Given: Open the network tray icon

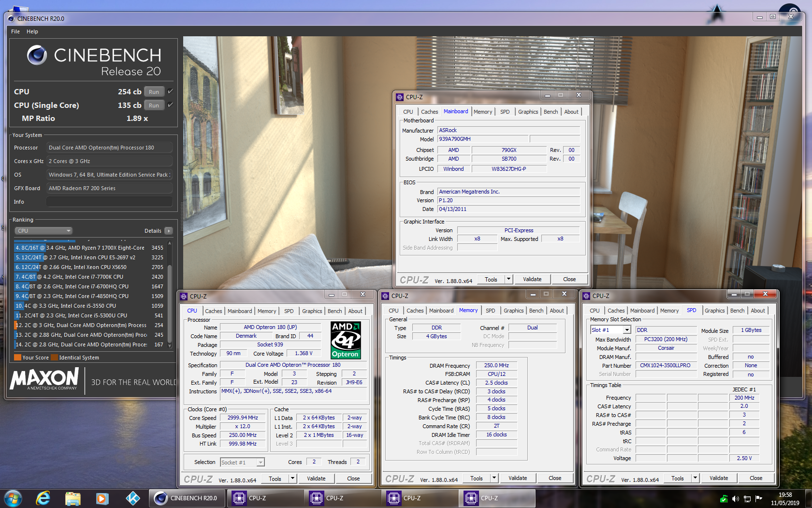Looking at the screenshot, I should pyautogui.click(x=747, y=499).
